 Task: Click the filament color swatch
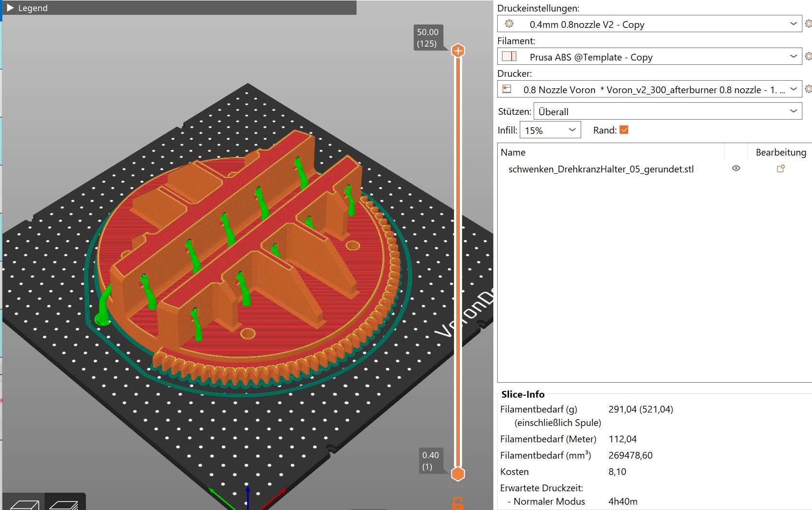point(509,56)
